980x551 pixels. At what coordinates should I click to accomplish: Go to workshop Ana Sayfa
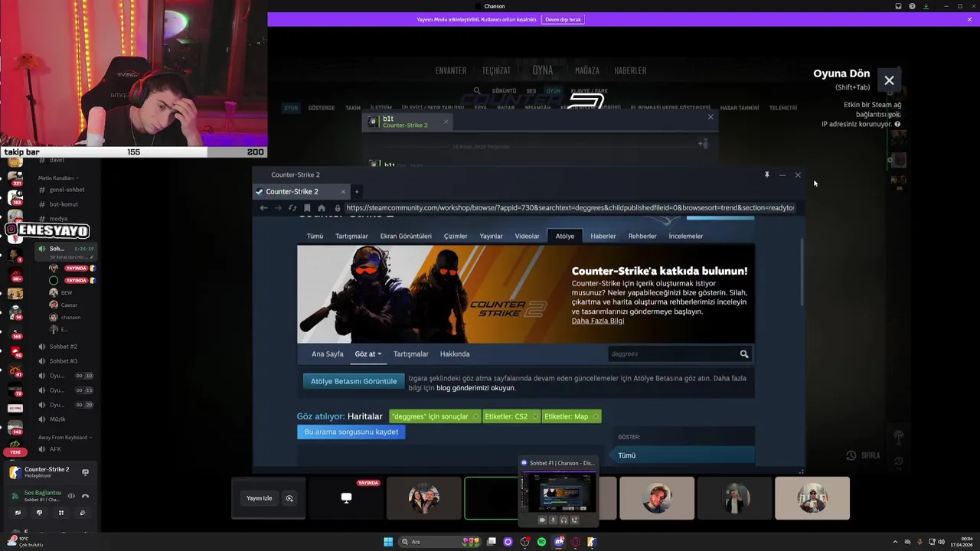click(x=328, y=354)
